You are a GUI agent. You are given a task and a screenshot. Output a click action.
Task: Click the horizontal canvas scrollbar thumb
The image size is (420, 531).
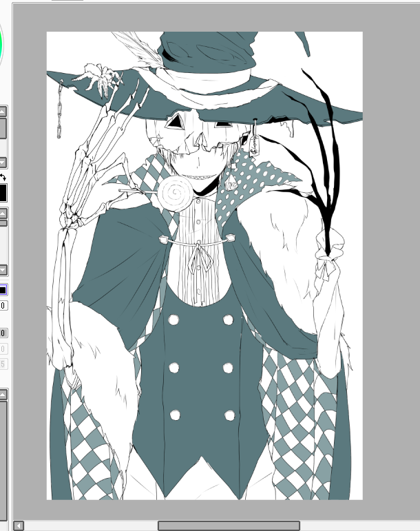click(229, 526)
